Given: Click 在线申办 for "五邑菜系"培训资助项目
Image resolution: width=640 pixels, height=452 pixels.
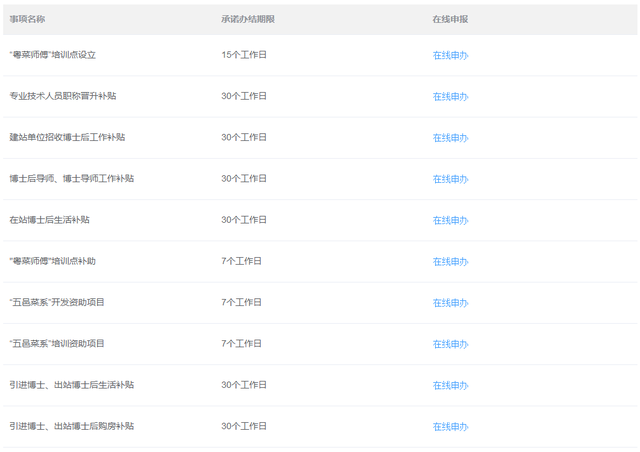Looking at the screenshot, I should tap(450, 344).
